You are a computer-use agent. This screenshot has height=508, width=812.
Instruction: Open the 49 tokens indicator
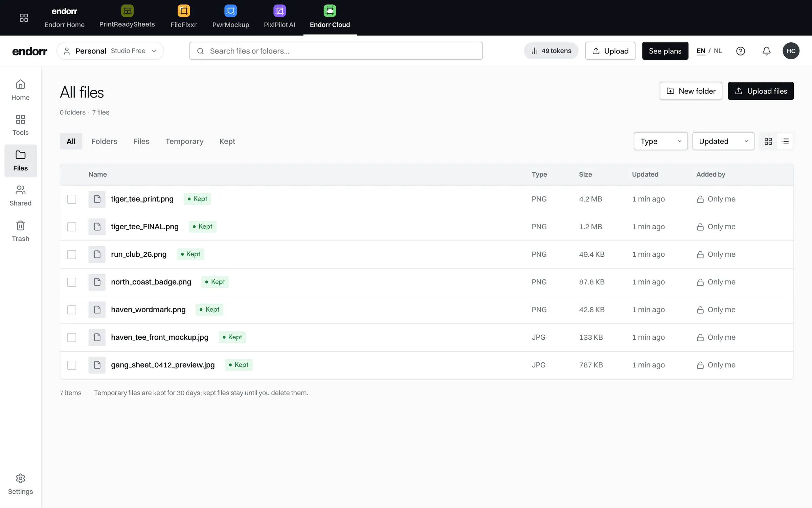551,51
